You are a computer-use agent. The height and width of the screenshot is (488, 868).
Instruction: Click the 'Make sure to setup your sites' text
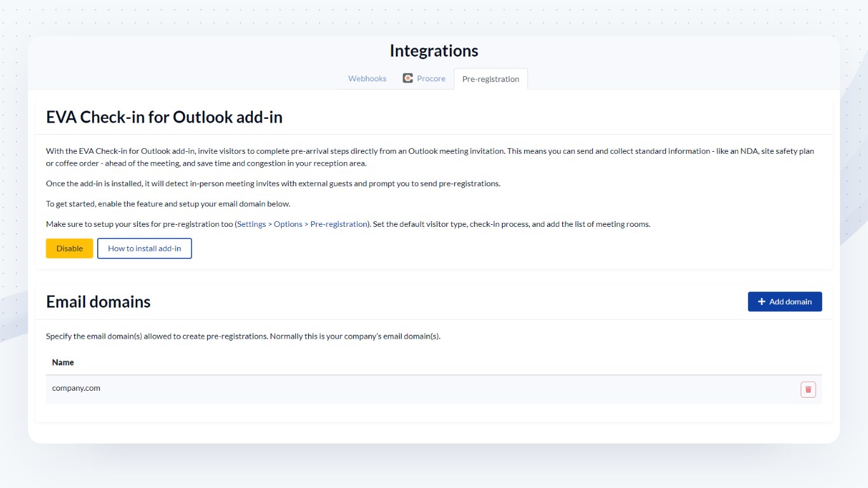[140, 224]
